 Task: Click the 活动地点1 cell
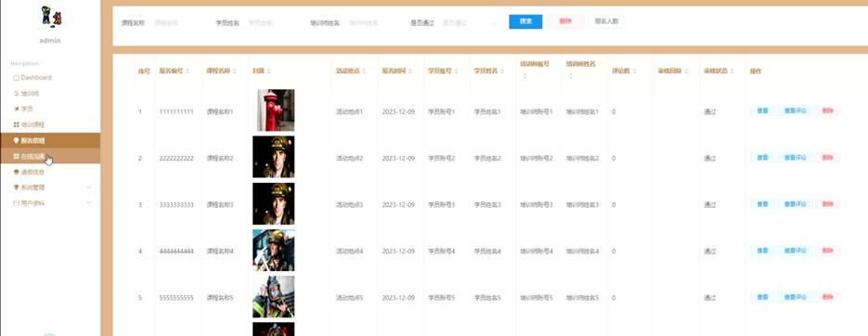(x=349, y=111)
